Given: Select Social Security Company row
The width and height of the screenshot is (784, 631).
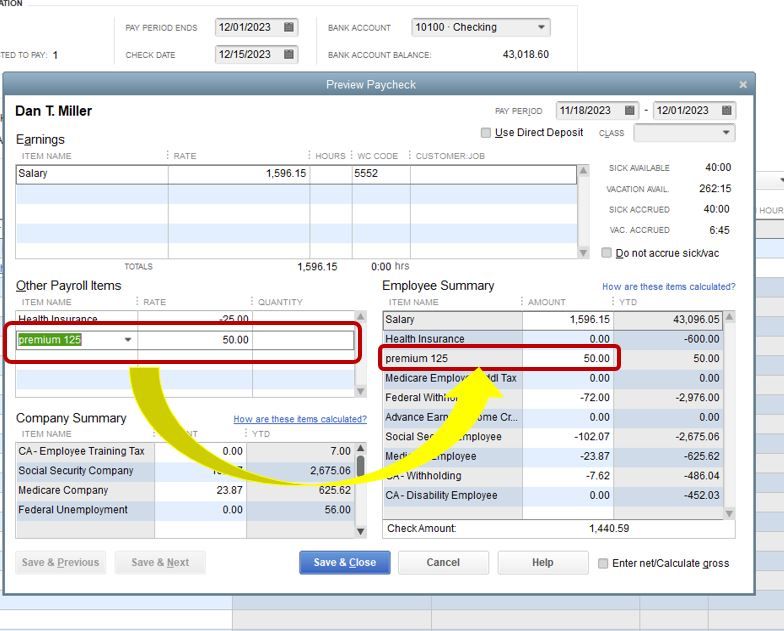Looking at the screenshot, I should (185, 470).
